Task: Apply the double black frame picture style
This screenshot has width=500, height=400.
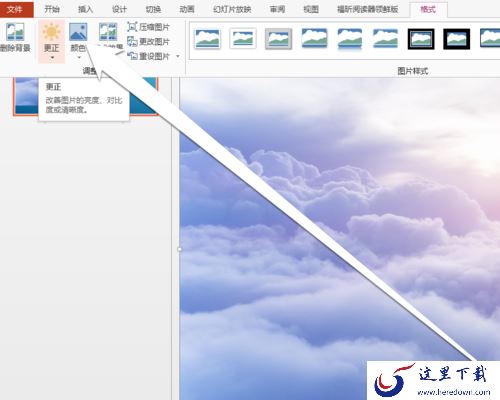Action: [x=421, y=39]
